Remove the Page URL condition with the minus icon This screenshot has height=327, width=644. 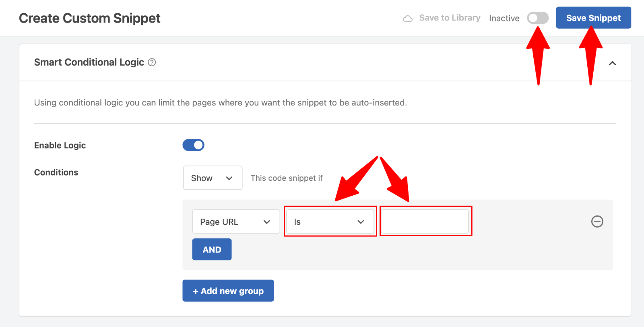point(597,221)
